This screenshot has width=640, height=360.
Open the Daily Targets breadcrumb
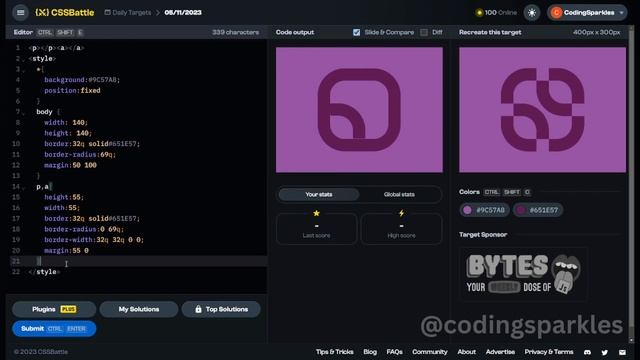click(128, 13)
